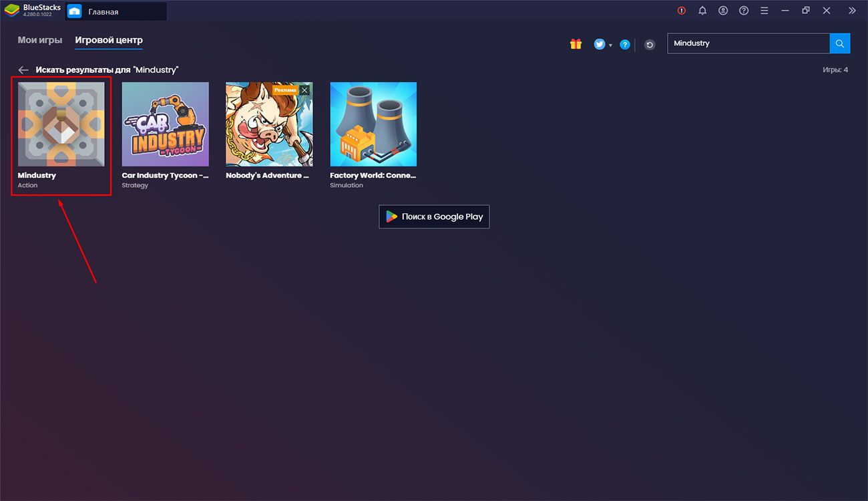Screen dimensions: 868x501
Task: Open the Главная home tab
Action: tap(116, 11)
